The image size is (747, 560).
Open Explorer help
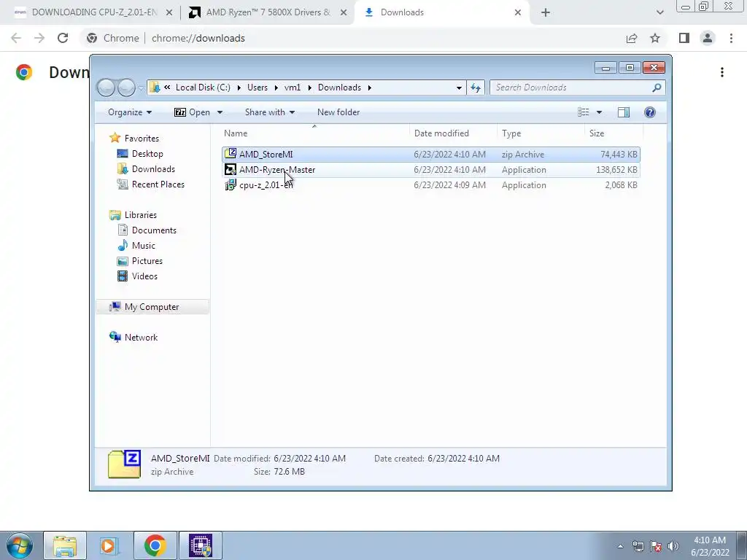650,112
